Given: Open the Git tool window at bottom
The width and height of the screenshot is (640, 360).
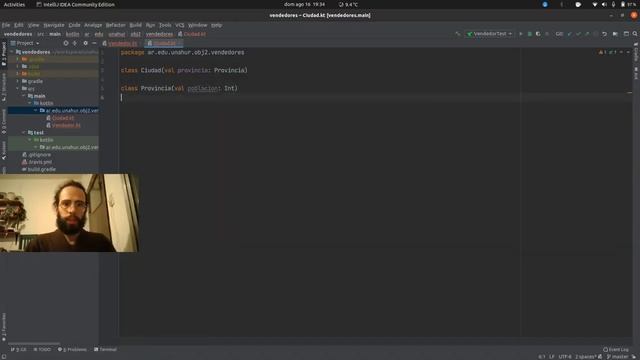Looking at the screenshot, I should click(x=19, y=349).
